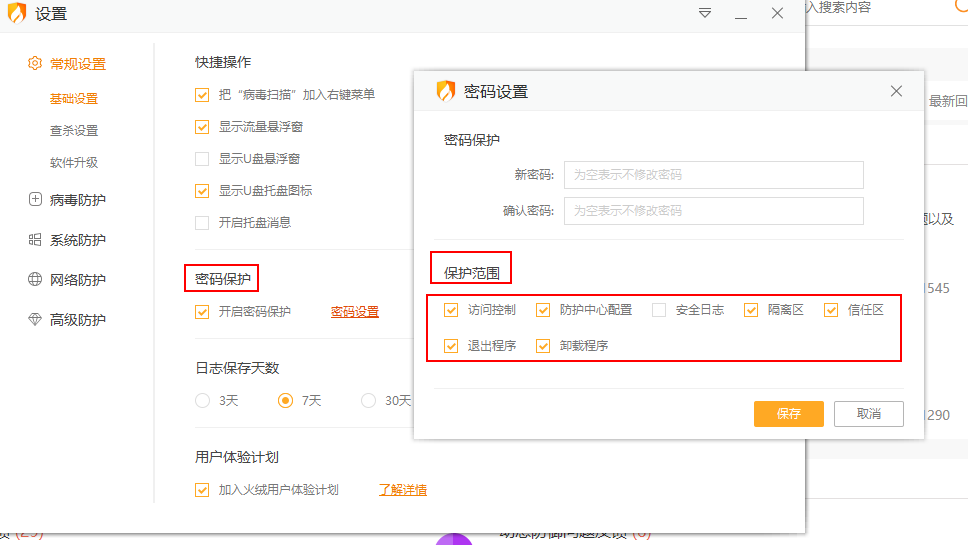
Task: Close the 密码设置 dialog
Action: 896,91
